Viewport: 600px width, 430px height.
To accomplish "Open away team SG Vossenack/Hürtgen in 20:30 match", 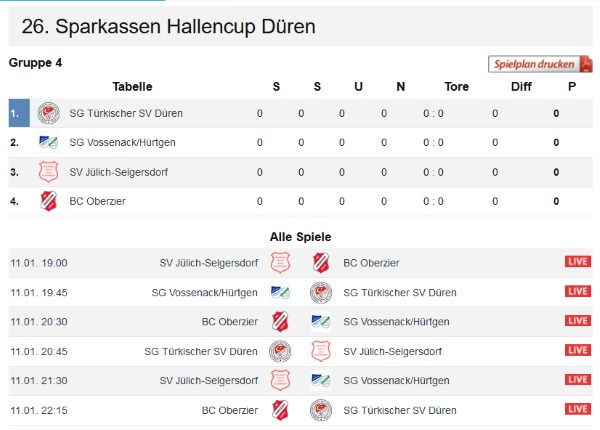I will point(396,322).
